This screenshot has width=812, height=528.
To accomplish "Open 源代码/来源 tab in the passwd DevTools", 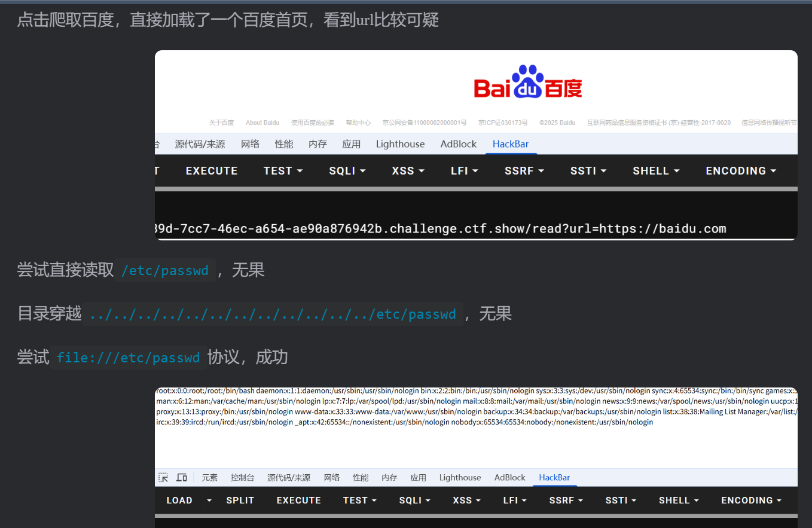I will coord(289,477).
